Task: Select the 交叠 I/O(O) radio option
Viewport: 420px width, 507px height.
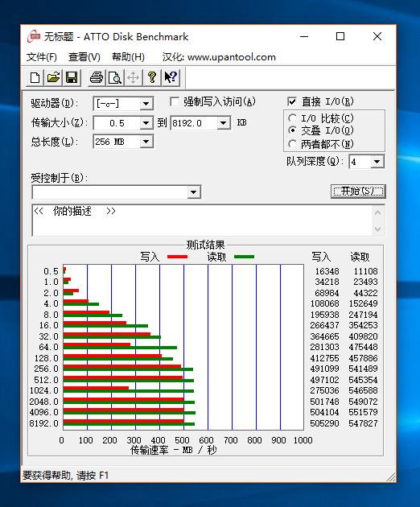Action: 292,130
